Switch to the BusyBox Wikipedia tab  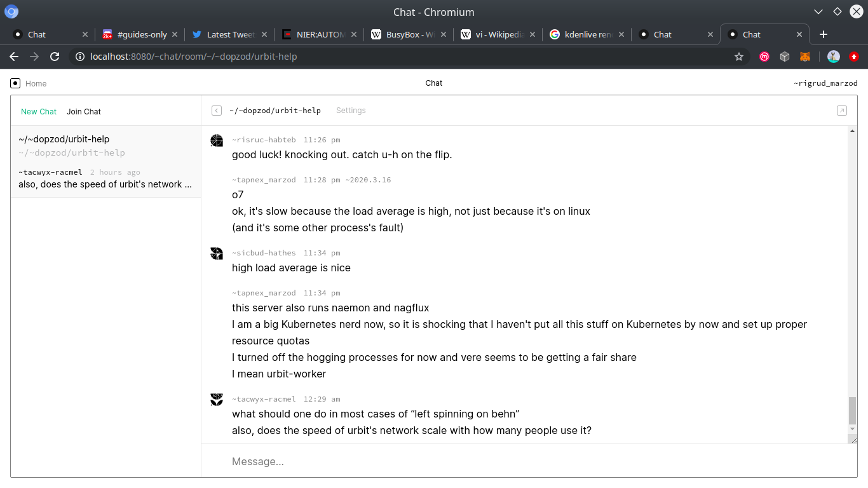click(410, 34)
